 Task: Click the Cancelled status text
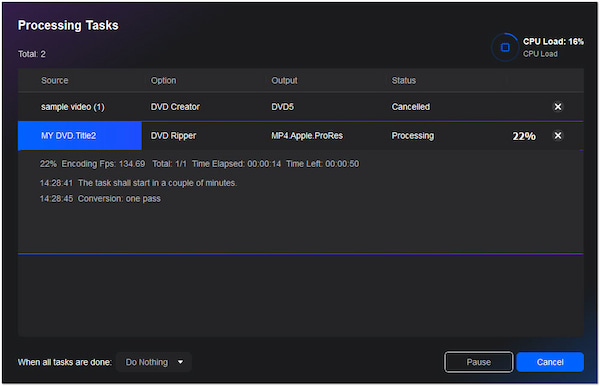411,107
